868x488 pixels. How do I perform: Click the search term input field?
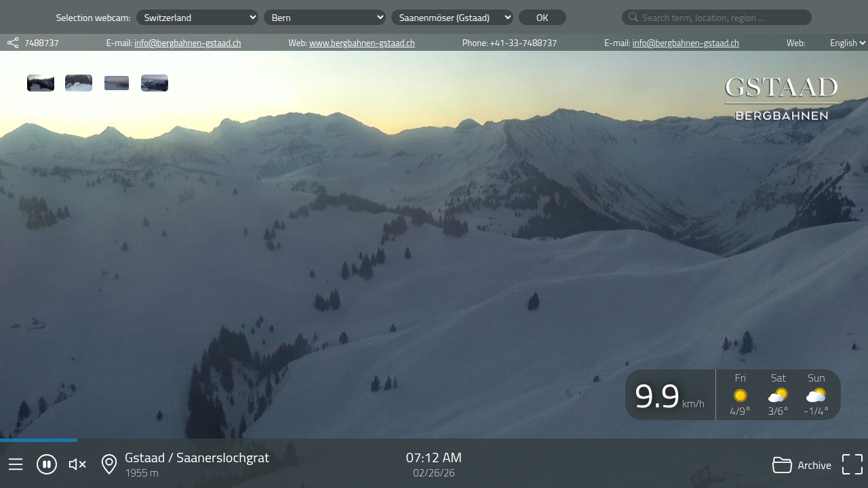click(723, 18)
